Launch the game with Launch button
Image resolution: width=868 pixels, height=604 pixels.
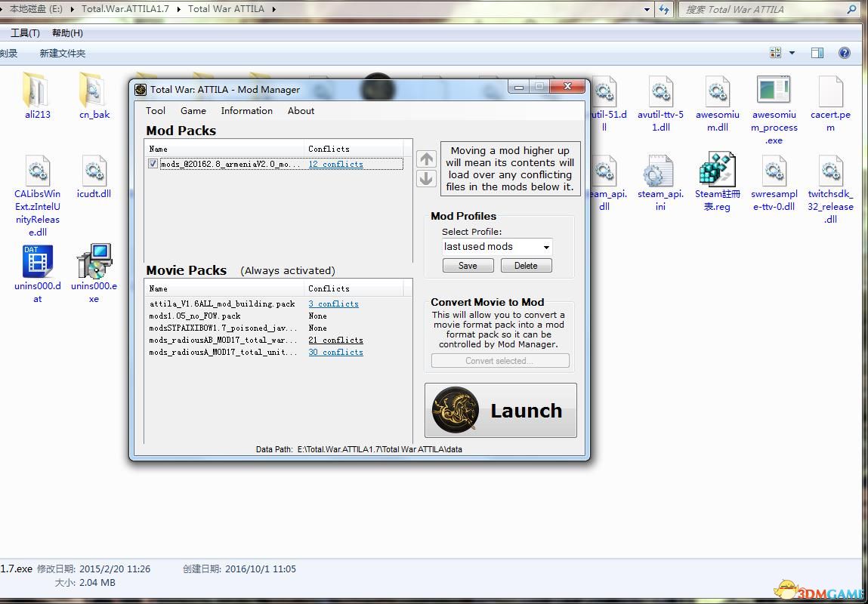500,411
